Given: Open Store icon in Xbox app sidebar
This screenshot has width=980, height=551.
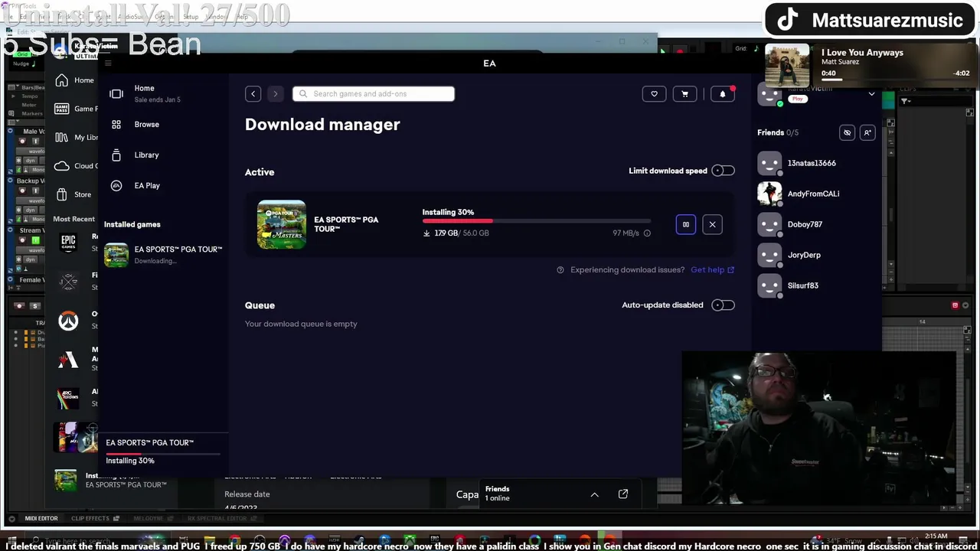Looking at the screenshot, I should (x=62, y=194).
